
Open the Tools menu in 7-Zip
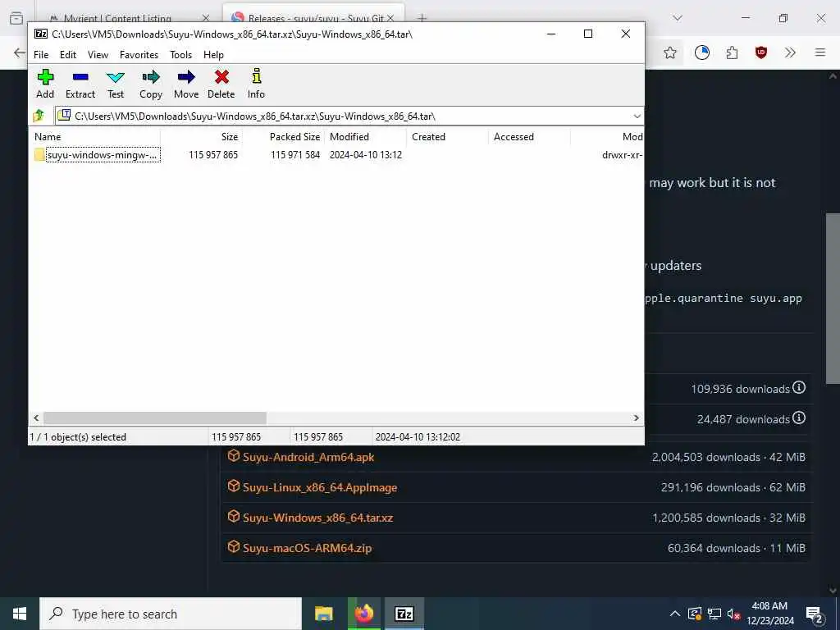181,55
